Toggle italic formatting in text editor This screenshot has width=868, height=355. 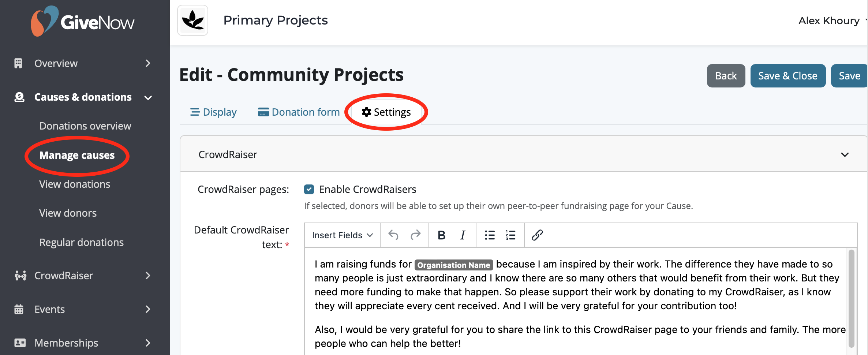click(463, 235)
